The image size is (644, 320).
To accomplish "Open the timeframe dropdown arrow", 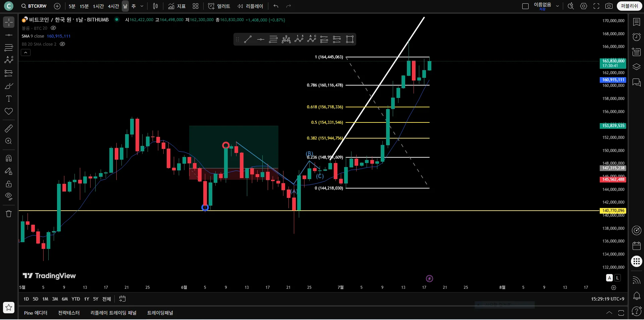I will (142, 6).
